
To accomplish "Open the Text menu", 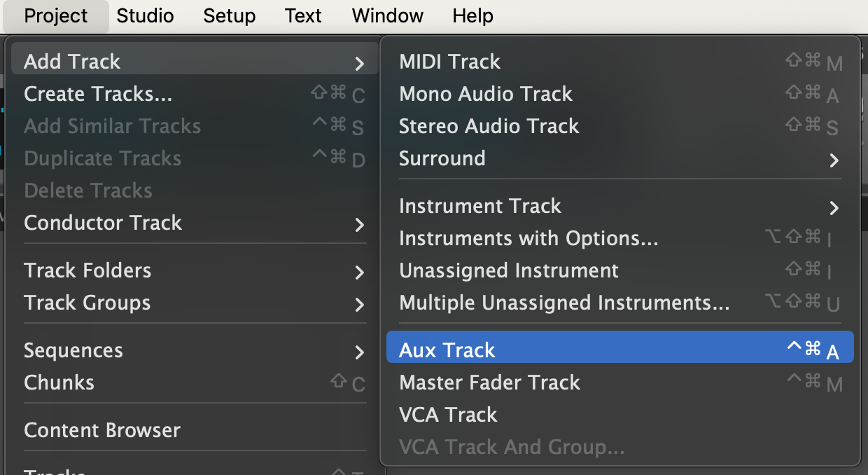I will [x=303, y=15].
